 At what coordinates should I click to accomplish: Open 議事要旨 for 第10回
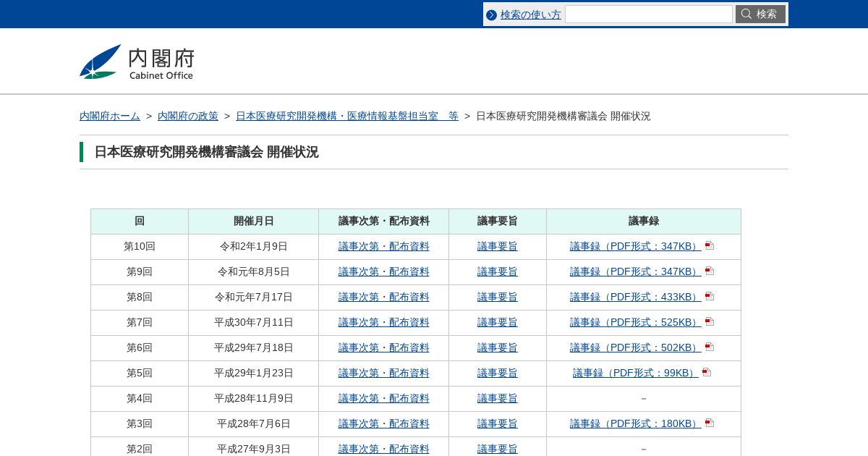[498, 246]
